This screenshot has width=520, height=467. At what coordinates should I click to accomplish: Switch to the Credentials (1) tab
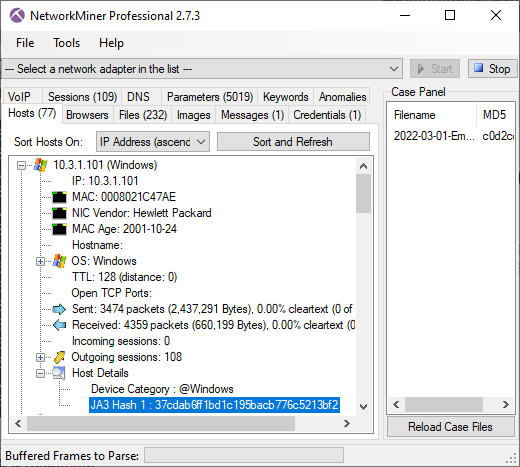327,115
